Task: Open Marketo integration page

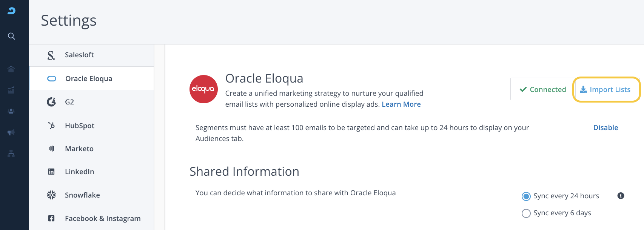Action: [x=79, y=149]
